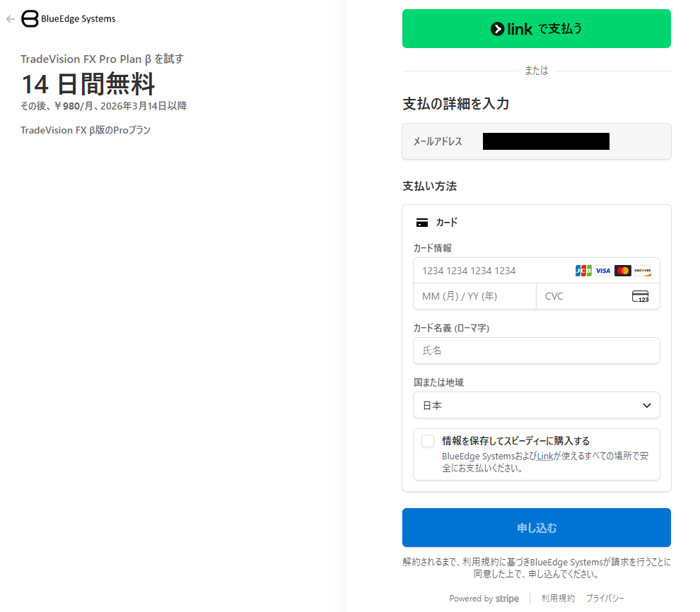The image size is (700, 612).
Task: Open the プライバシー privacy link
Action: 605,599
